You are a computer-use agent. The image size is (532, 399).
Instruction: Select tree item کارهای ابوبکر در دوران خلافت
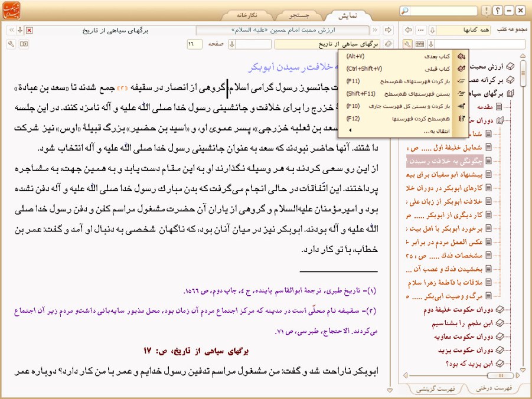pyautogui.click(x=445, y=188)
